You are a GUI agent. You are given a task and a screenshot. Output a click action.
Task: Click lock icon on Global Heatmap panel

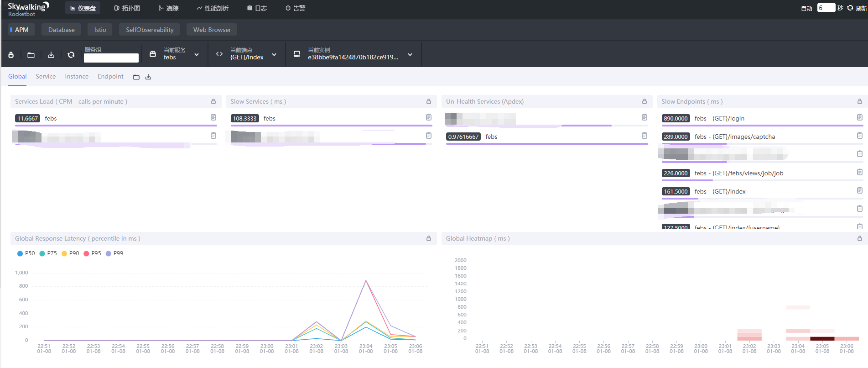860,238
